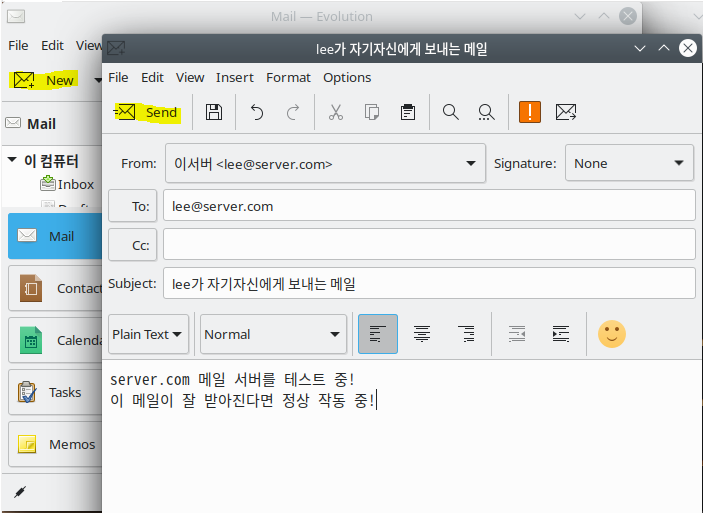Toggle left alignment in formatting bar

tap(378, 334)
